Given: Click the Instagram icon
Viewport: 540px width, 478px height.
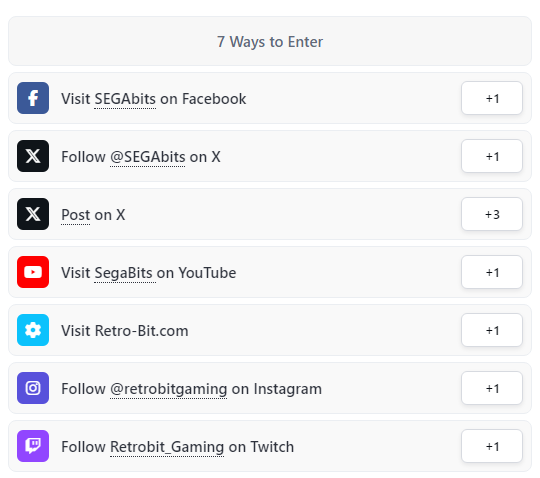Looking at the screenshot, I should tap(33, 388).
